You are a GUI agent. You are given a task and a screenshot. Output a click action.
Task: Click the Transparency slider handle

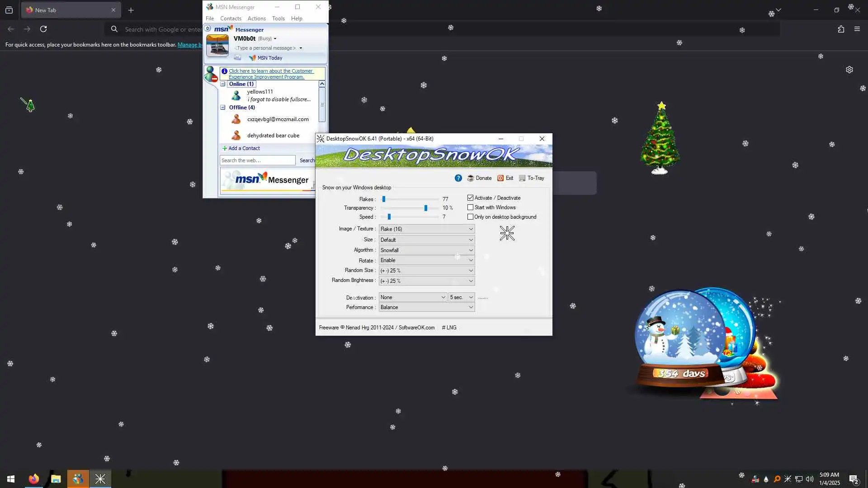coord(425,208)
